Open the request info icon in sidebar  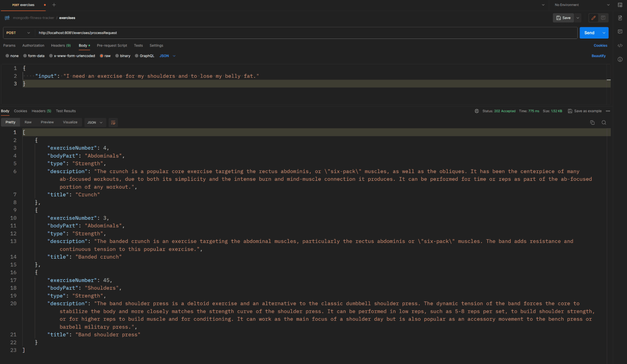[x=620, y=59]
